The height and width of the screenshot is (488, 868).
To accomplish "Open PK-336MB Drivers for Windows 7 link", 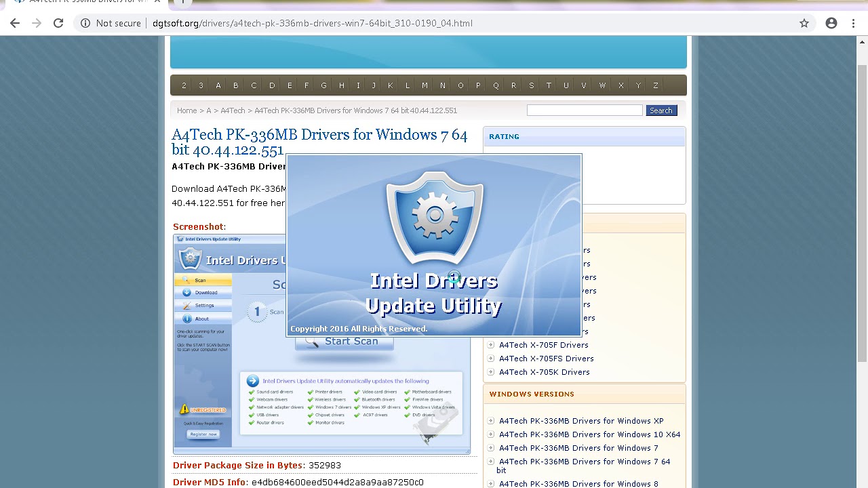I will coord(578,448).
